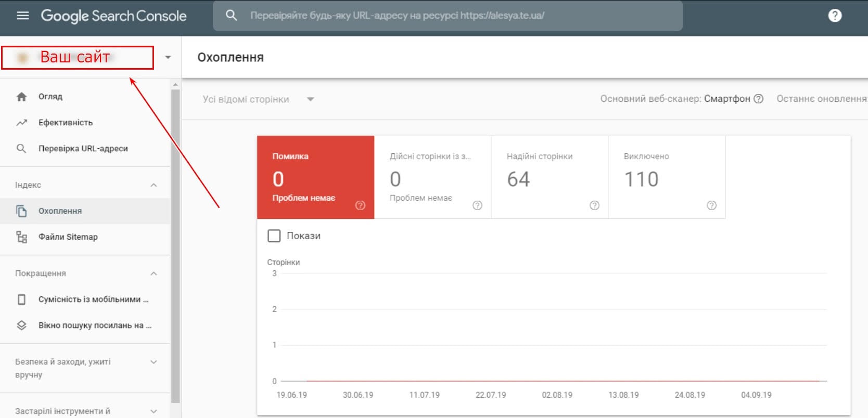Screen dimensions: 868x418
Task: Select the Виключено card
Action: [x=667, y=177]
